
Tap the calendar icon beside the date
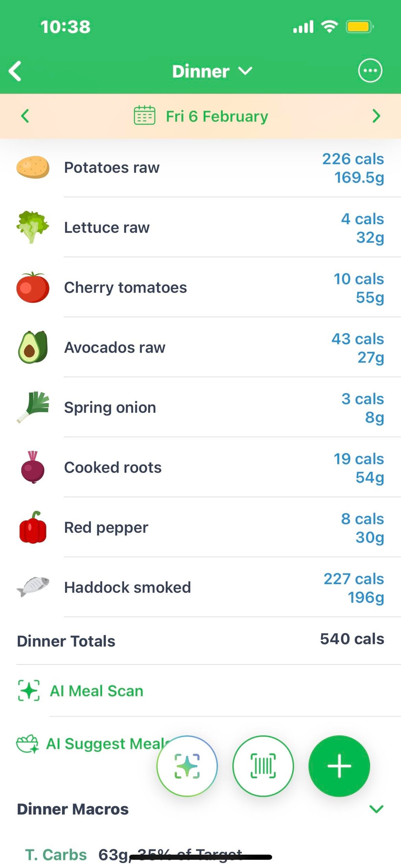click(x=144, y=116)
